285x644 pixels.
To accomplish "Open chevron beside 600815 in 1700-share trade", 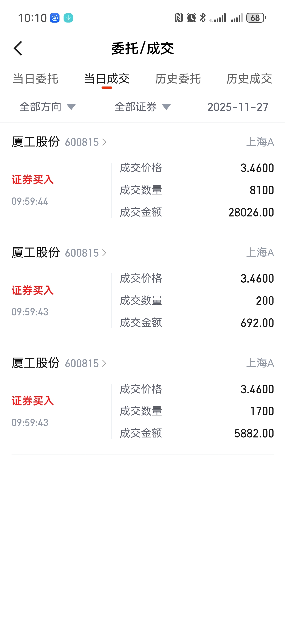I will pos(104,363).
